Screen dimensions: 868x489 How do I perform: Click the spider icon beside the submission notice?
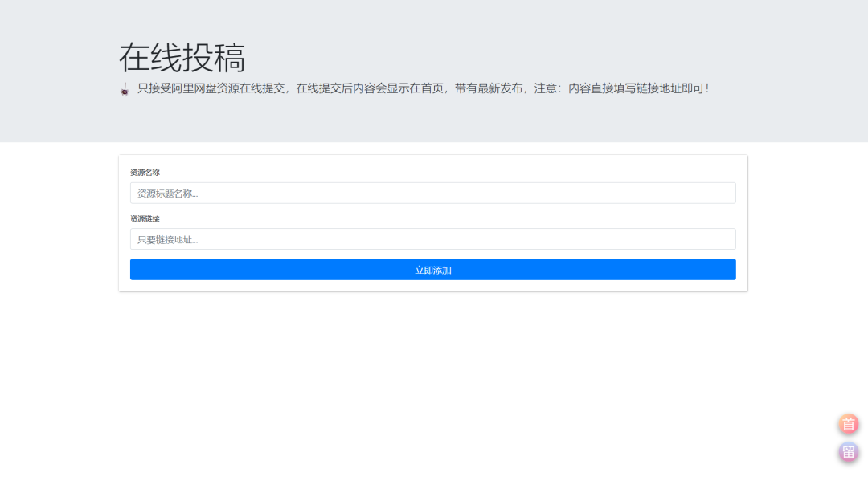(124, 90)
